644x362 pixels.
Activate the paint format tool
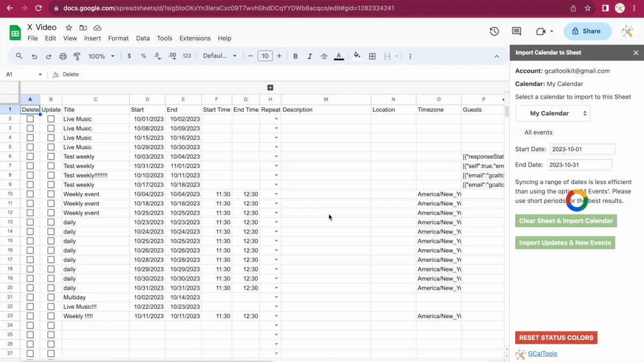pos(77,56)
